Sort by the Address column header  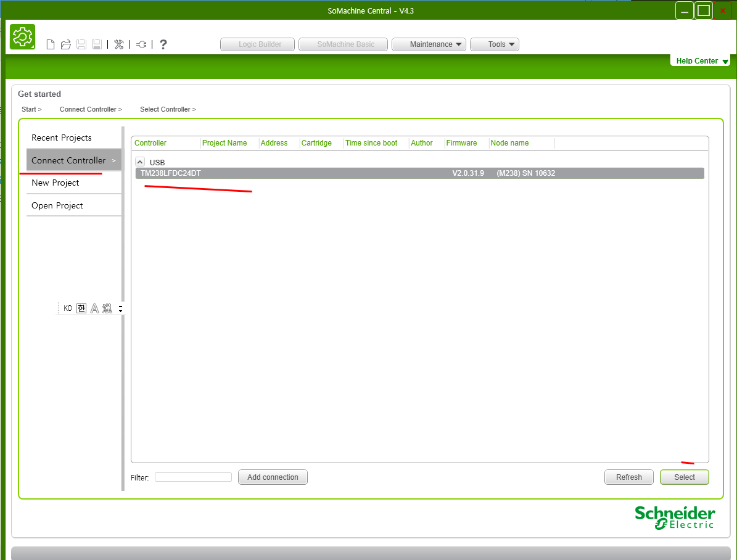[x=274, y=143]
